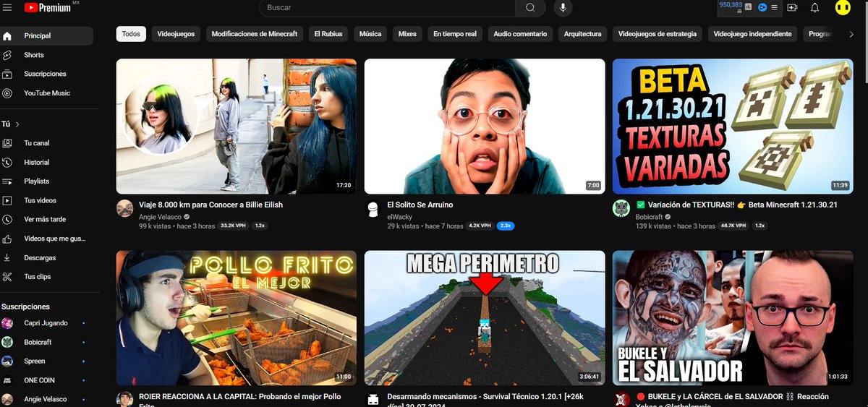The height and width of the screenshot is (407, 868).
Task: Open Angie Velasco subscription in sidebar
Action: (x=47, y=399)
